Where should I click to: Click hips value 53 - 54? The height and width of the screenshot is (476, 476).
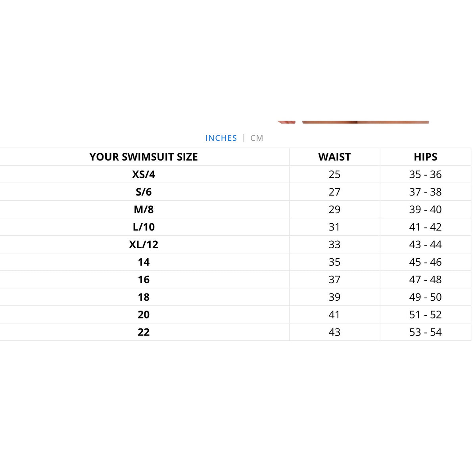(425, 332)
